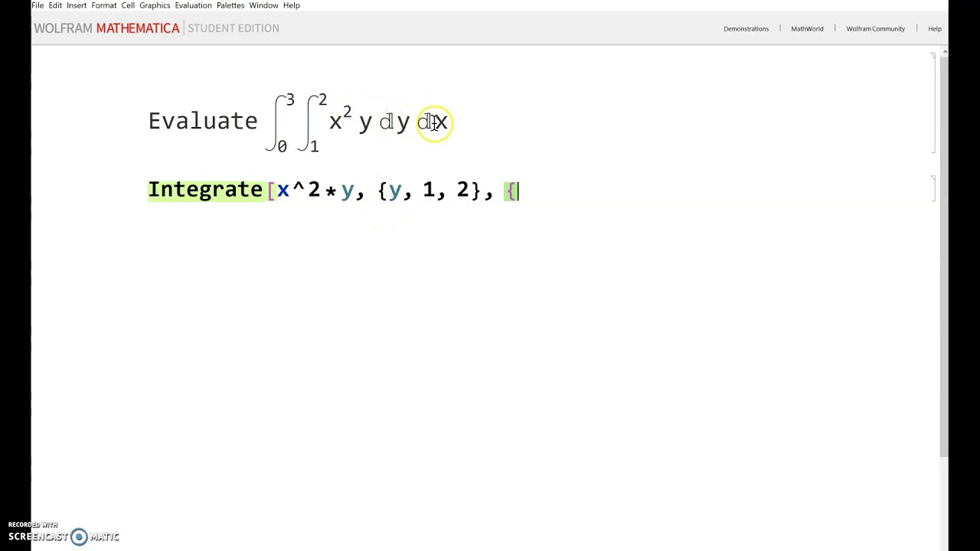This screenshot has width=980, height=551.
Task: Select the Evaluate integral text cell bracket
Action: coord(933,103)
